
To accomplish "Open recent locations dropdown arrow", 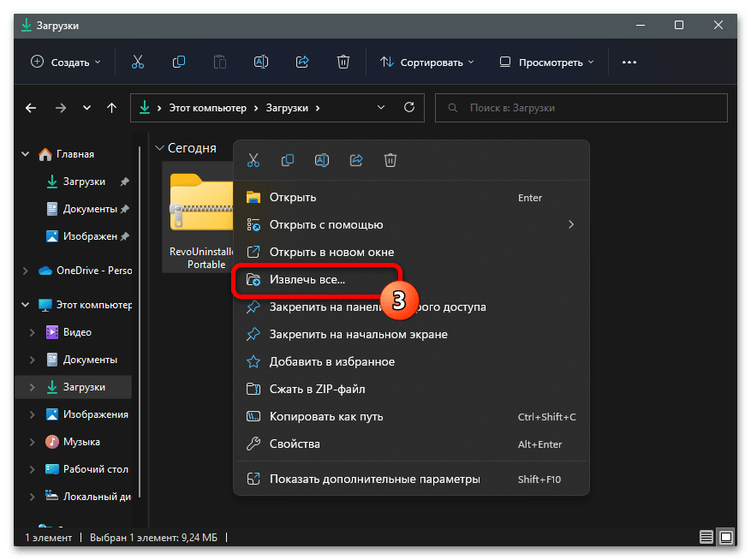I will tap(86, 108).
